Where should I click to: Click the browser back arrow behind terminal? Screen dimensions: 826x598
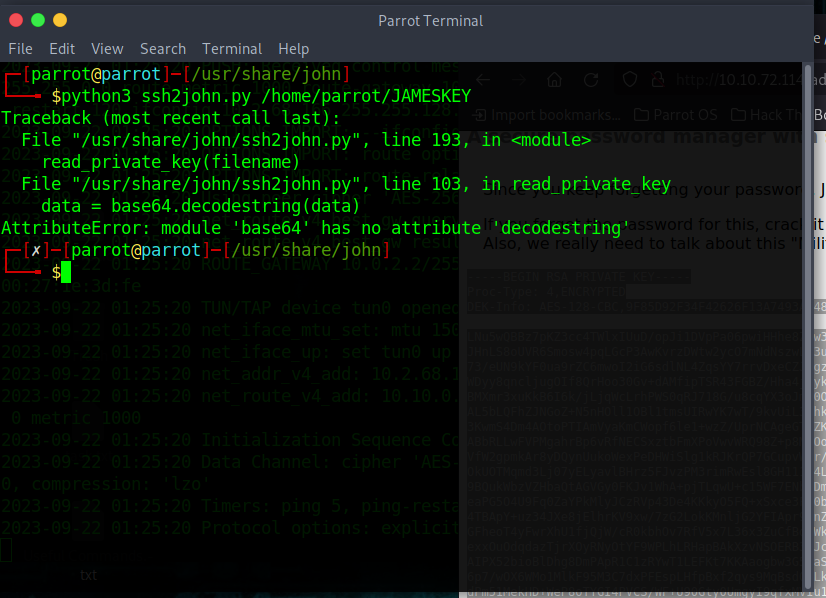483,80
